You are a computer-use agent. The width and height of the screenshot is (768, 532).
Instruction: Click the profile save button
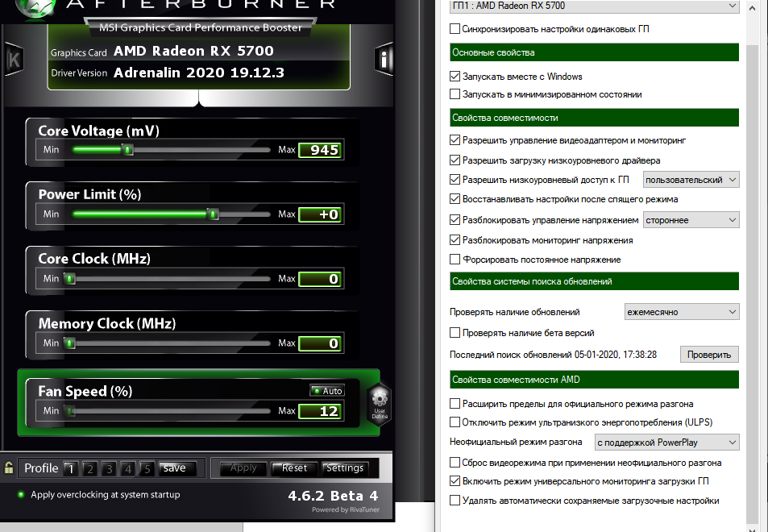coord(176,468)
